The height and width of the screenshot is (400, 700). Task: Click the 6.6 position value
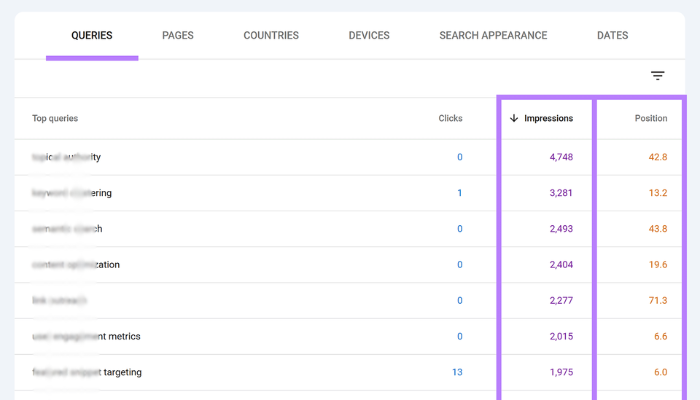[x=661, y=336]
